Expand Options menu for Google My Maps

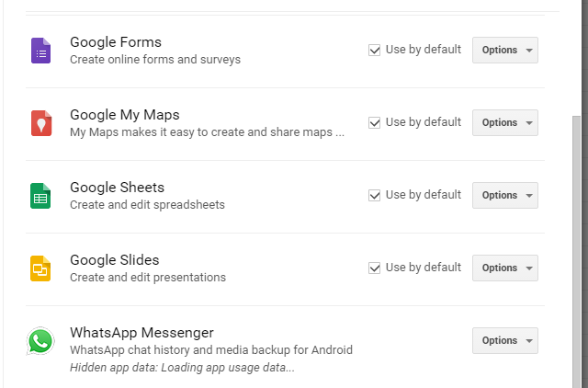505,122
